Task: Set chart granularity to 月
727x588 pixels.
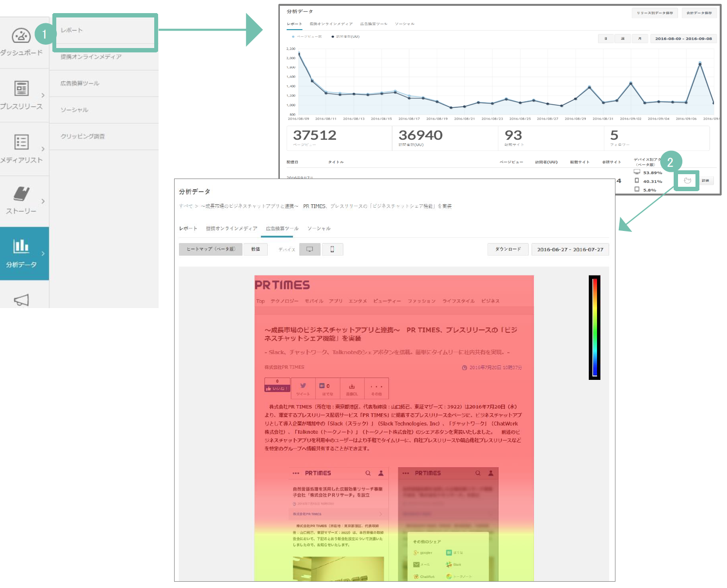Action: (640, 39)
